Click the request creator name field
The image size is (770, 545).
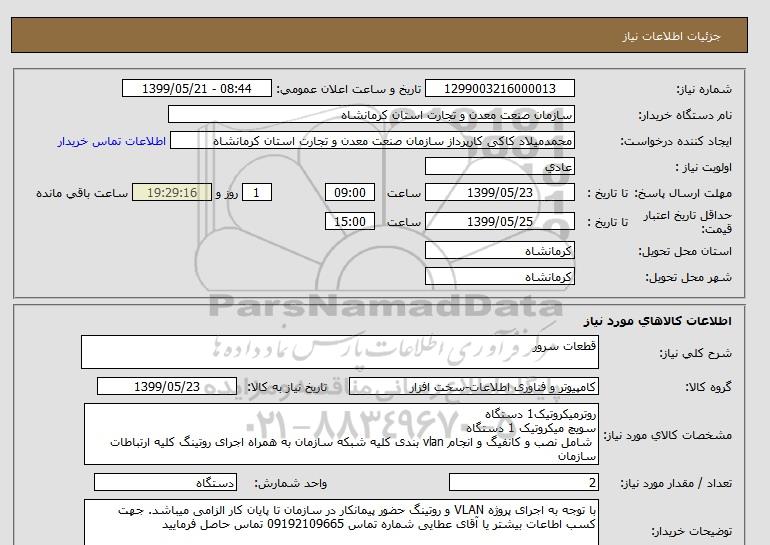pos(372,140)
